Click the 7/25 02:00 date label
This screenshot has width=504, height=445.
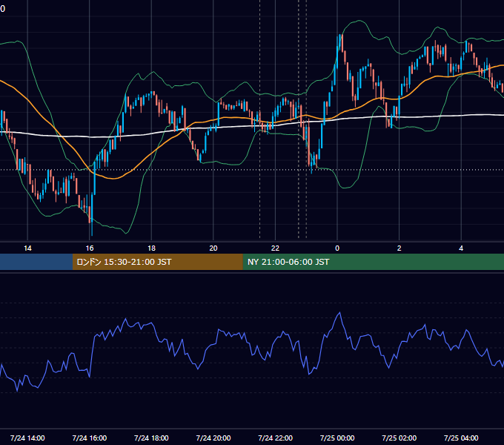coord(399,438)
